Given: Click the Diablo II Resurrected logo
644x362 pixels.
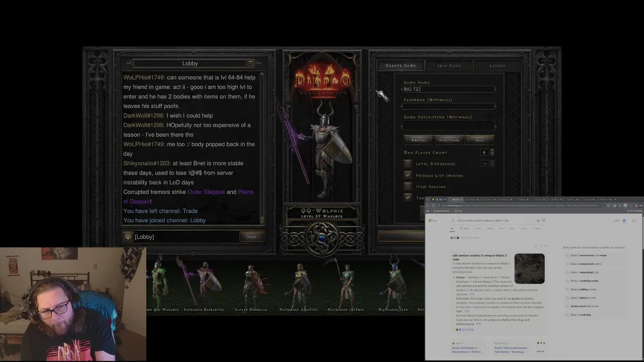Looking at the screenshot, I should click(x=322, y=80).
